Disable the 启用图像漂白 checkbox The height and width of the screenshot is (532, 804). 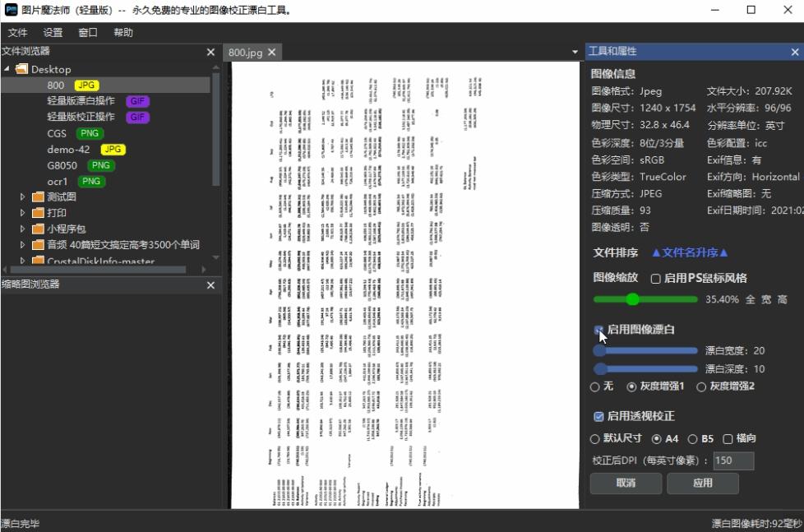coord(598,329)
